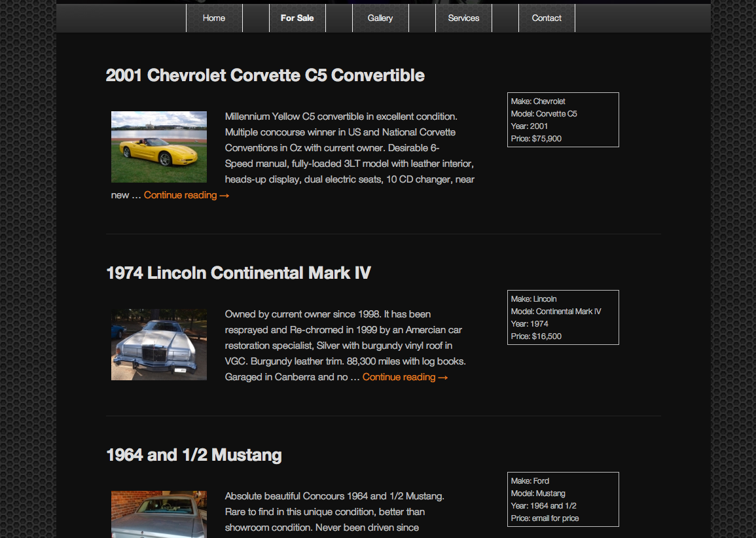Click the 'Price: email for price' text
The width and height of the screenshot is (756, 538).
(545, 518)
